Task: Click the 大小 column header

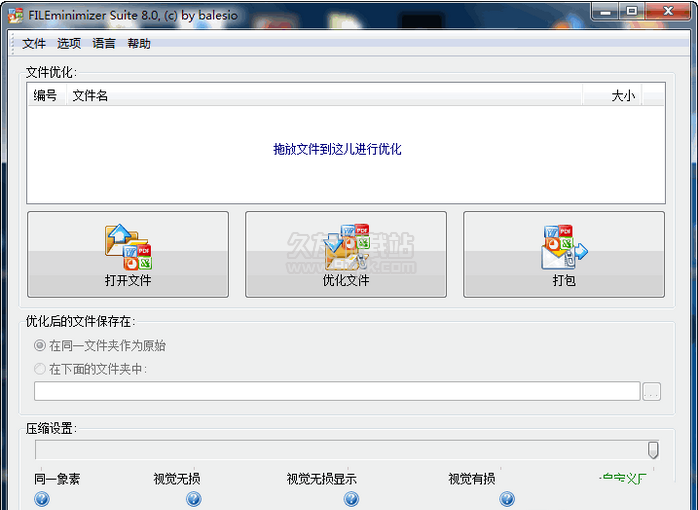Action: pos(612,95)
